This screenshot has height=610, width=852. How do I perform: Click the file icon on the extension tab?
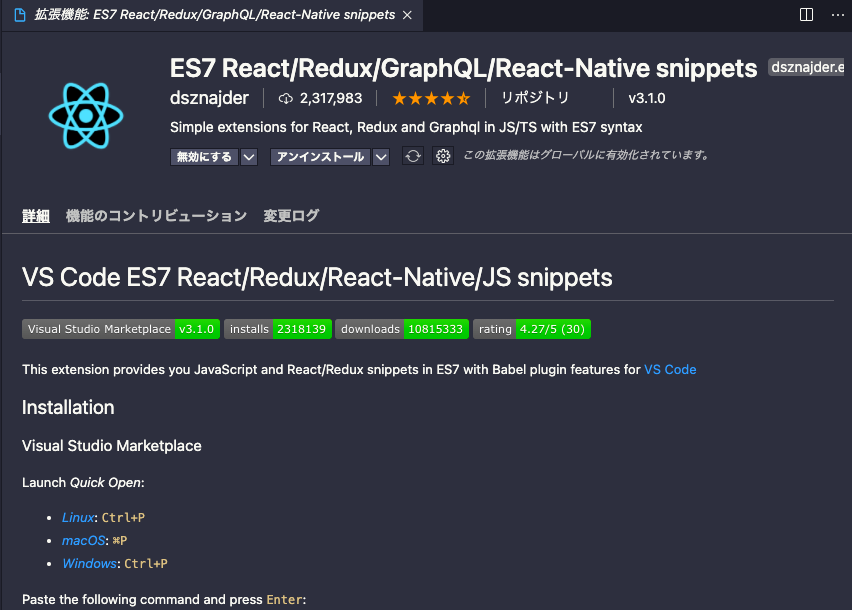pos(20,15)
